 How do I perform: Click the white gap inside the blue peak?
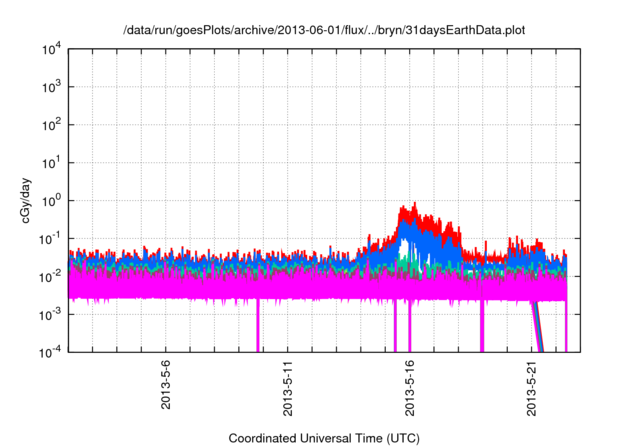coord(404,248)
